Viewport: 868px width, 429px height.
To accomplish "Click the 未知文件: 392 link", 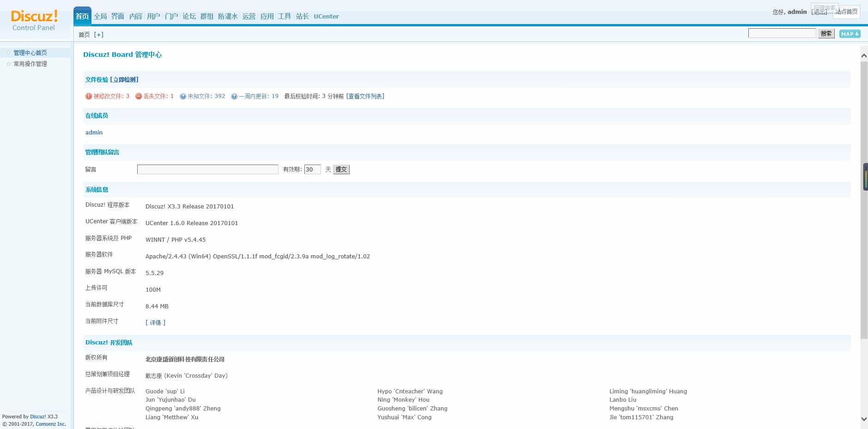I will pyautogui.click(x=206, y=96).
